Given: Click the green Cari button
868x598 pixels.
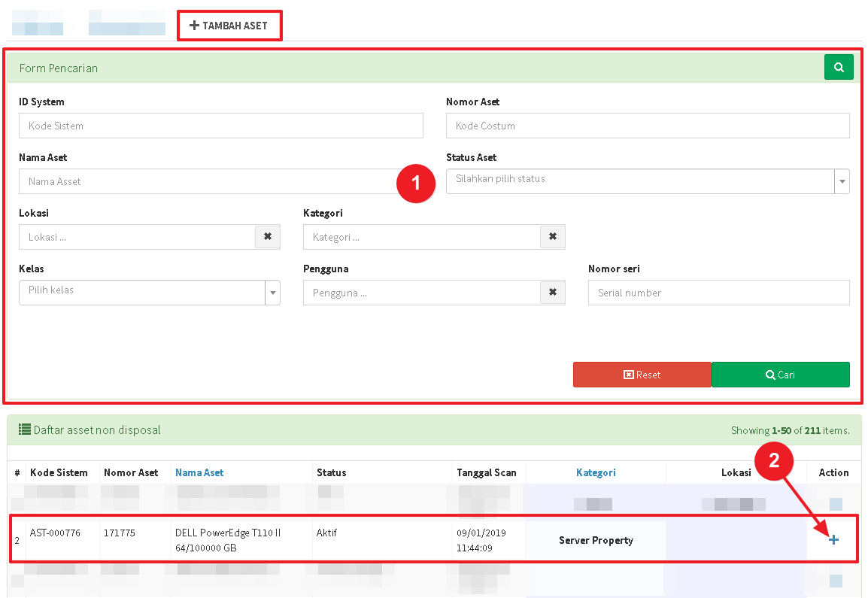Looking at the screenshot, I should click(780, 375).
